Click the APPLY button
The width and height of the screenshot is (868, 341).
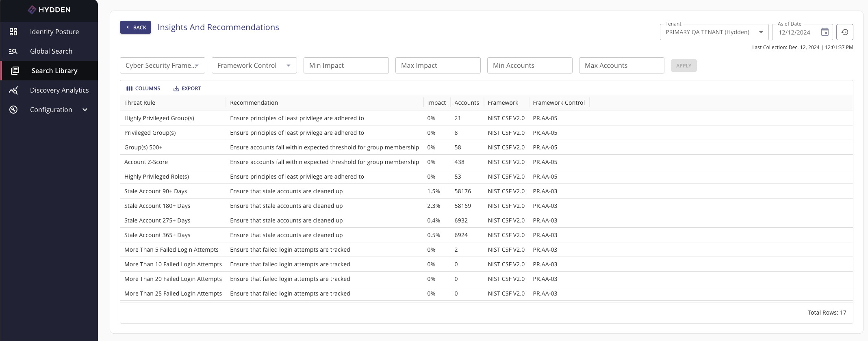(x=684, y=65)
